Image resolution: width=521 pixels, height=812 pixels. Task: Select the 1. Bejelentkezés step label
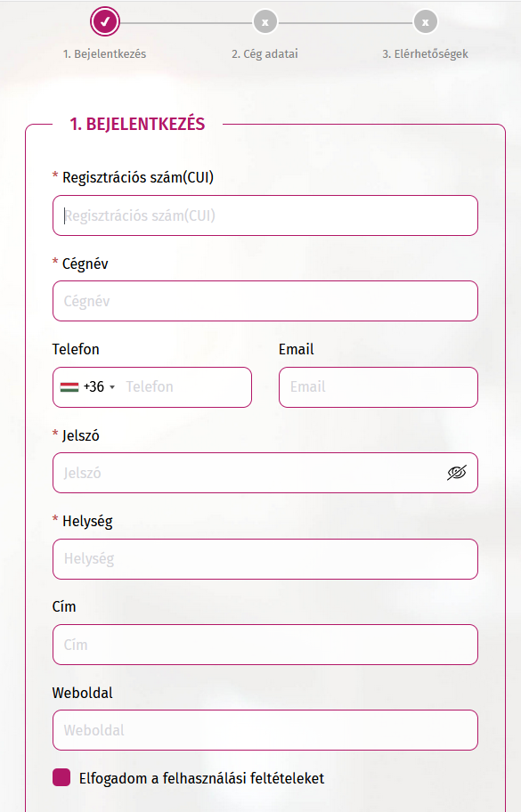coord(104,53)
